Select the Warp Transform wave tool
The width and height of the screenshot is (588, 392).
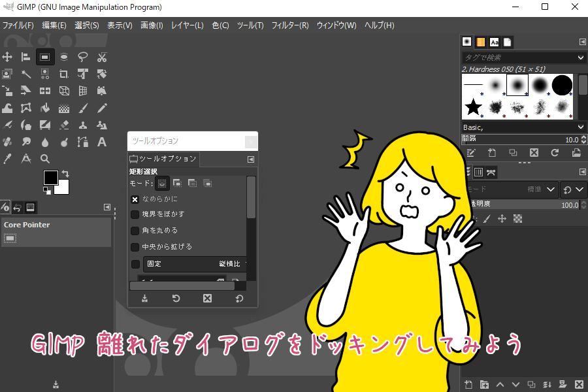pyautogui.click(x=7, y=108)
